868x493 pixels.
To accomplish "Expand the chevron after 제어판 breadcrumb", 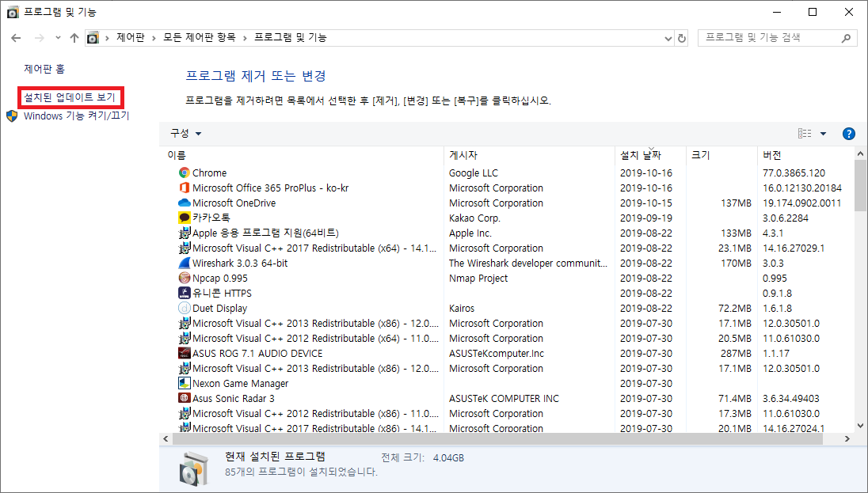I will pos(153,38).
